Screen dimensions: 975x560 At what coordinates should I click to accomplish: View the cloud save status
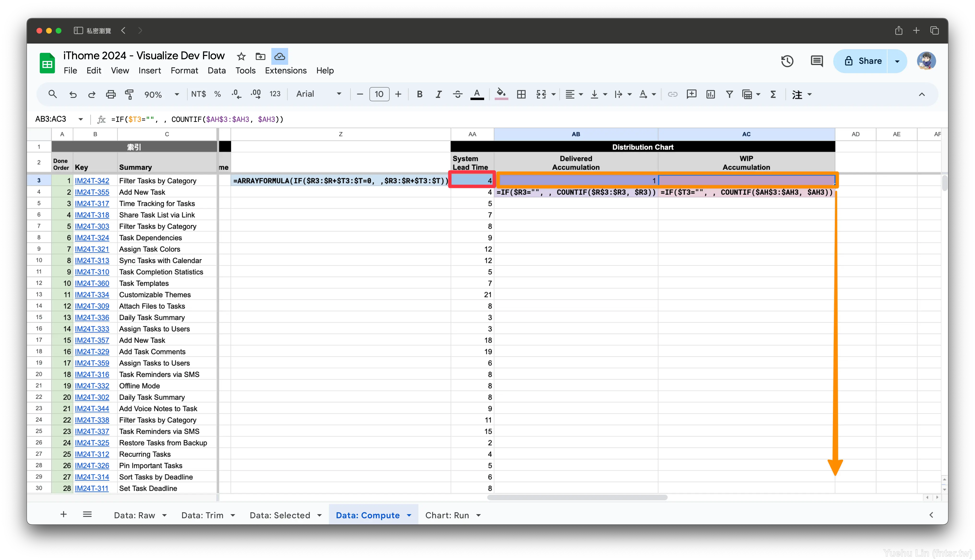pos(279,57)
